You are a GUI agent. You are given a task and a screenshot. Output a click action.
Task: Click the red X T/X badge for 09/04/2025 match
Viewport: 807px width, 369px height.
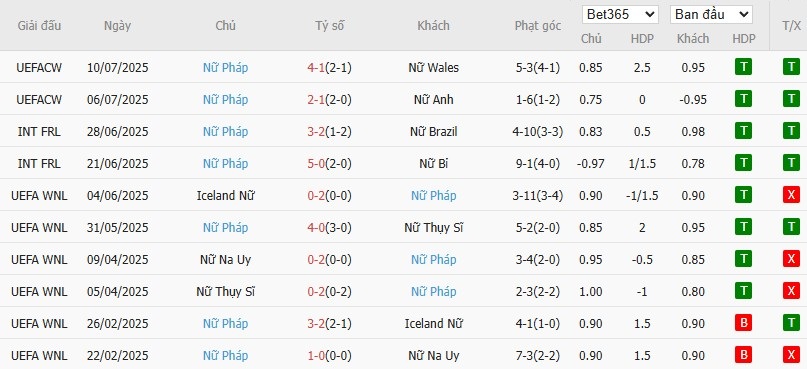[791, 259]
